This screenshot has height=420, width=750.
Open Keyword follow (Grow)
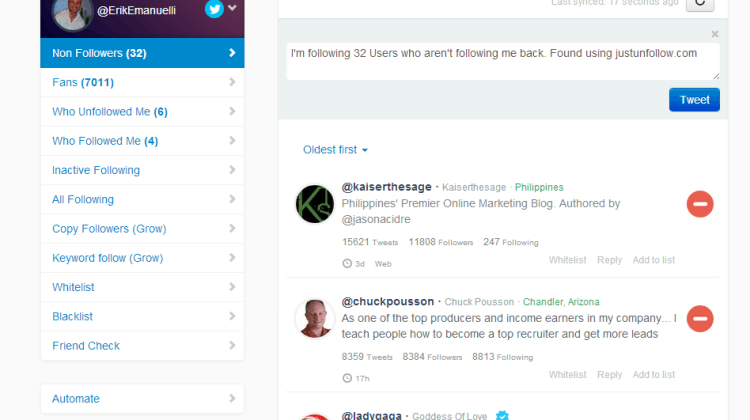tap(142, 258)
